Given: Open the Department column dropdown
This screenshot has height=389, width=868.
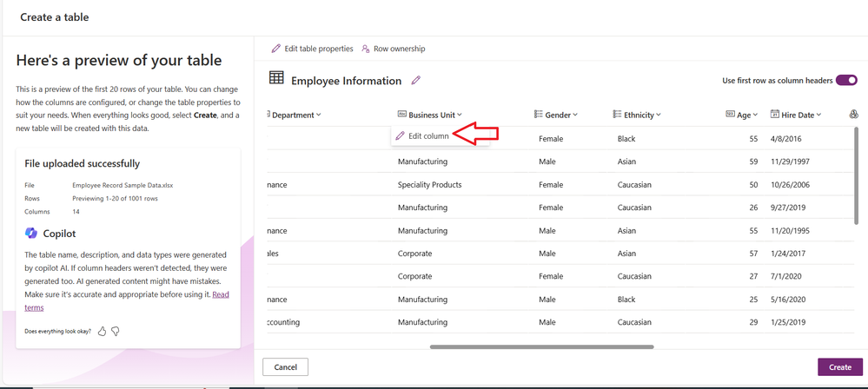Looking at the screenshot, I should [318, 115].
